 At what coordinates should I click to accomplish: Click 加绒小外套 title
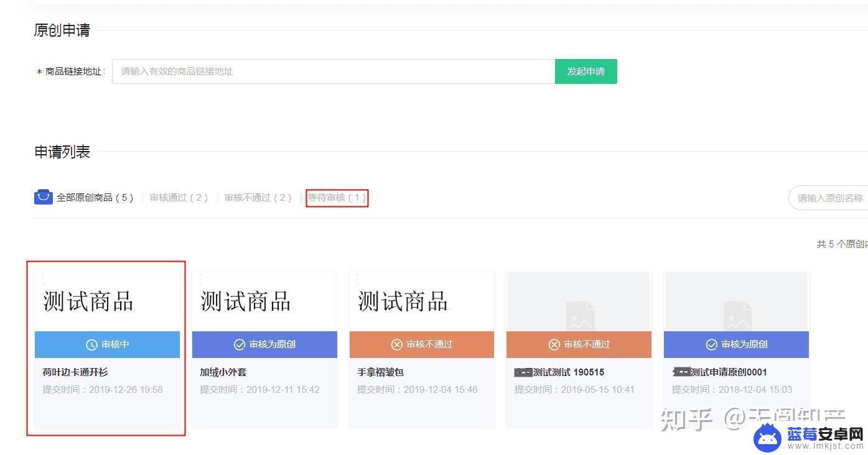point(223,372)
